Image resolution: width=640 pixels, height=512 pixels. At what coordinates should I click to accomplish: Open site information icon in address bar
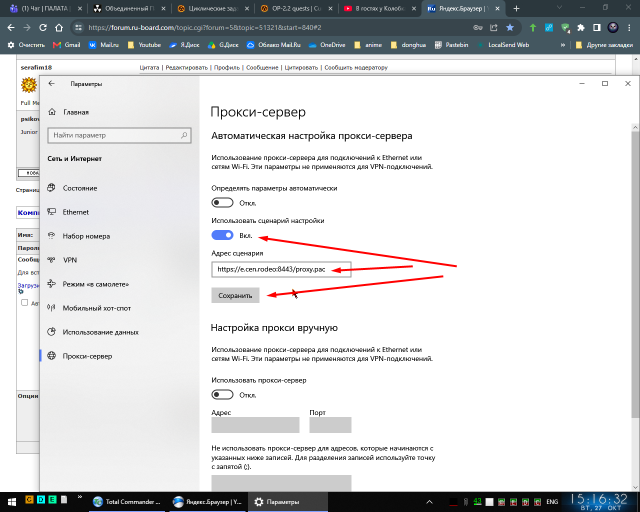pos(78,27)
